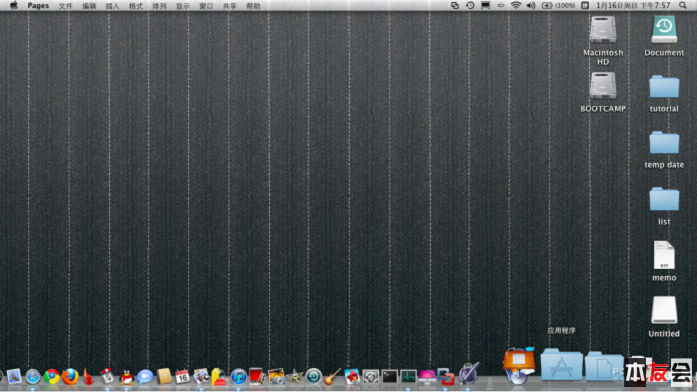Launch Angry Birds from the Dock
The height and width of the screenshot is (392, 697).
pyautogui.click(x=352, y=377)
